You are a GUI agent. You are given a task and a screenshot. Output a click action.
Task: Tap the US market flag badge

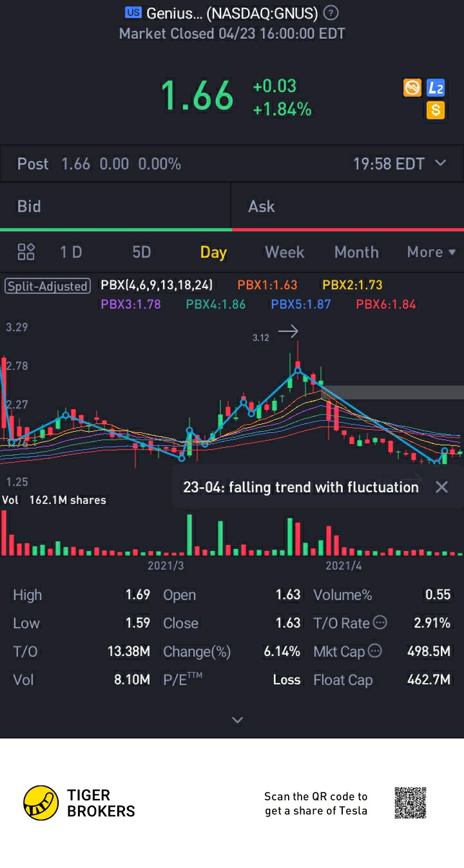133,12
